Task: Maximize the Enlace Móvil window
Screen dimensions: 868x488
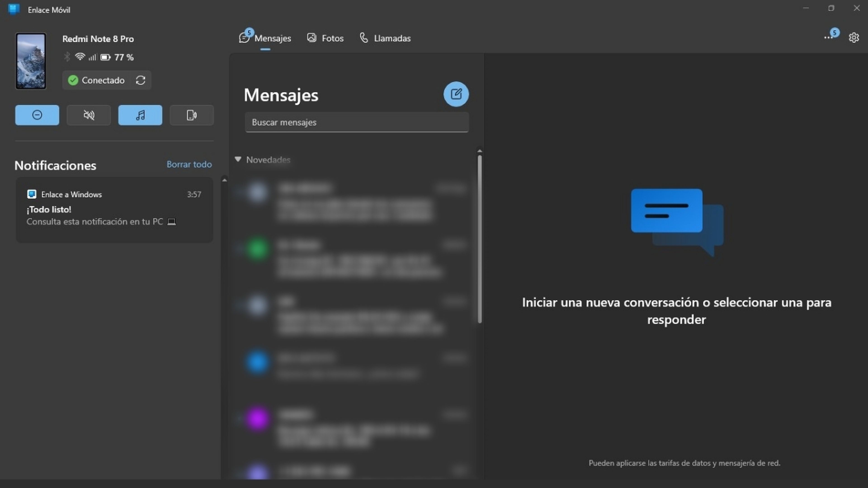Action: coord(831,8)
